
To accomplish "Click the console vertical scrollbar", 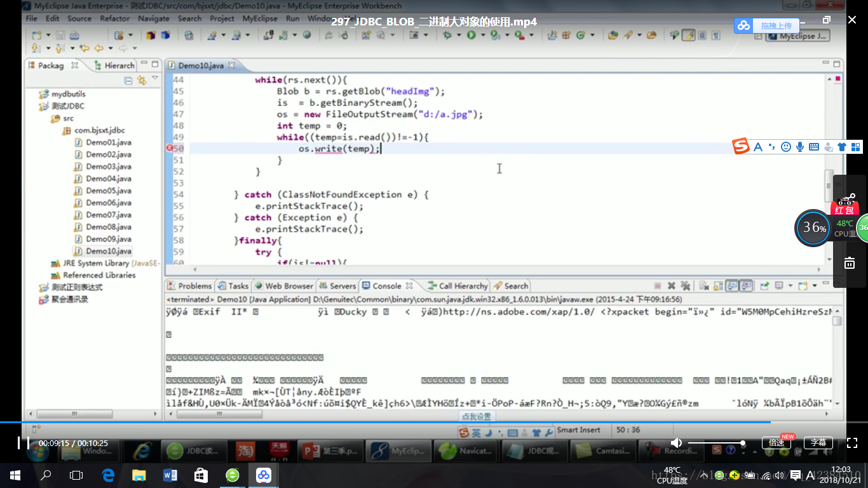I will pyautogui.click(x=837, y=359).
